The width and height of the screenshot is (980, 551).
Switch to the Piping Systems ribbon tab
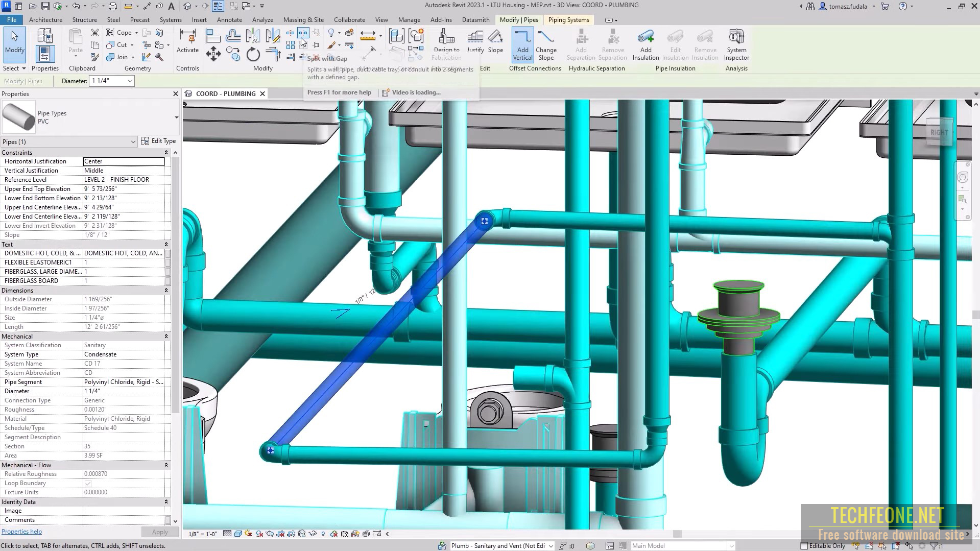click(x=568, y=20)
